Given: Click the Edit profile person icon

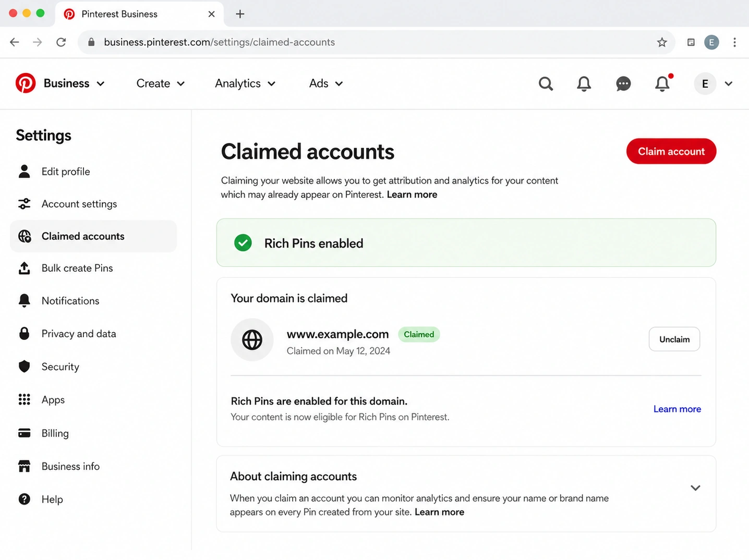Looking at the screenshot, I should pos(25,172).
